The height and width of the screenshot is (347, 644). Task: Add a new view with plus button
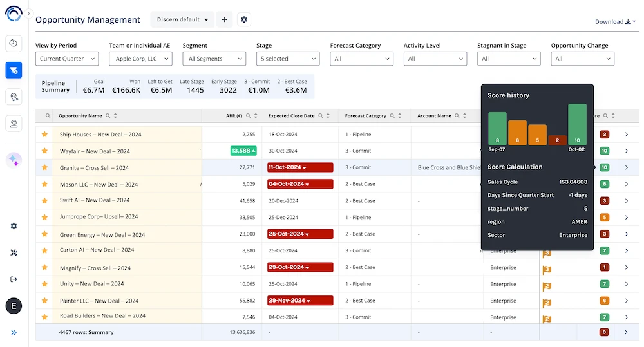pyautogui.click(x=224, y=19)
